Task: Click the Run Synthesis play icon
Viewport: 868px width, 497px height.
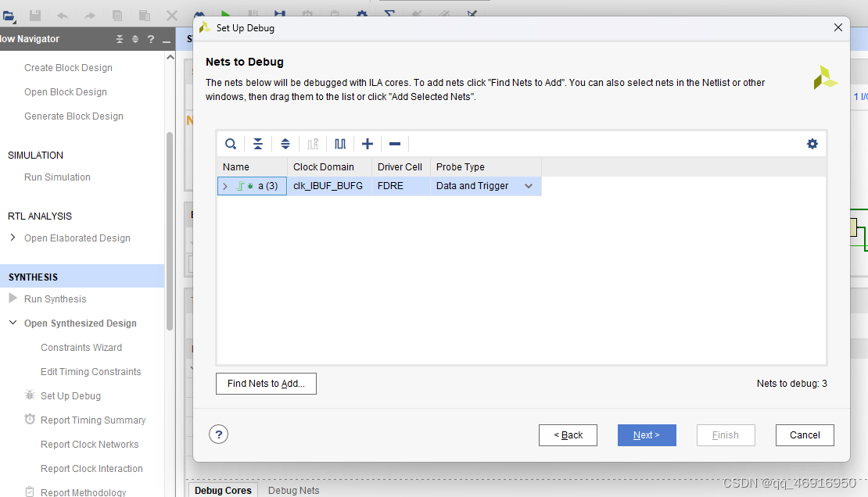Action: click(12, 299)
